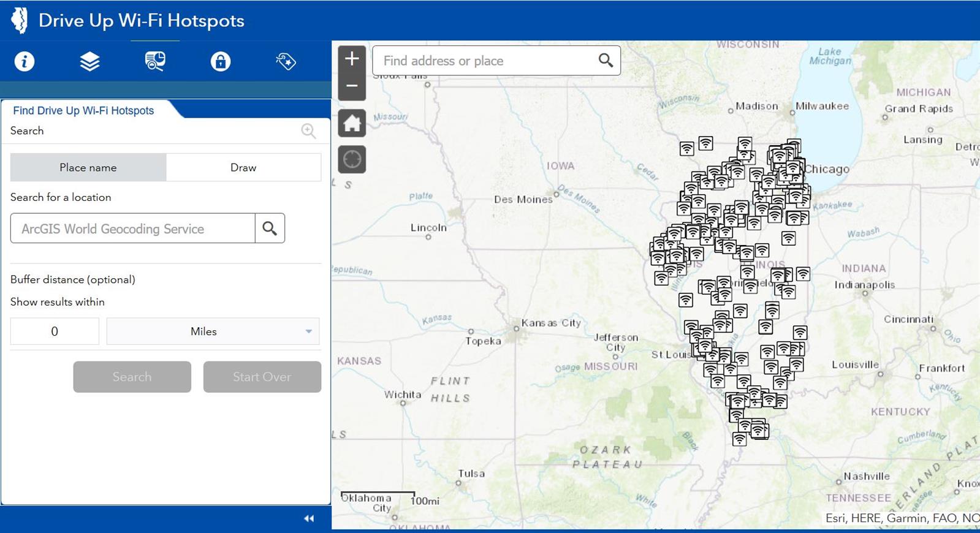Click the Illinois logo in header
Image resolution: width=980 pixels, height=533 pixels.
(20, 20)
